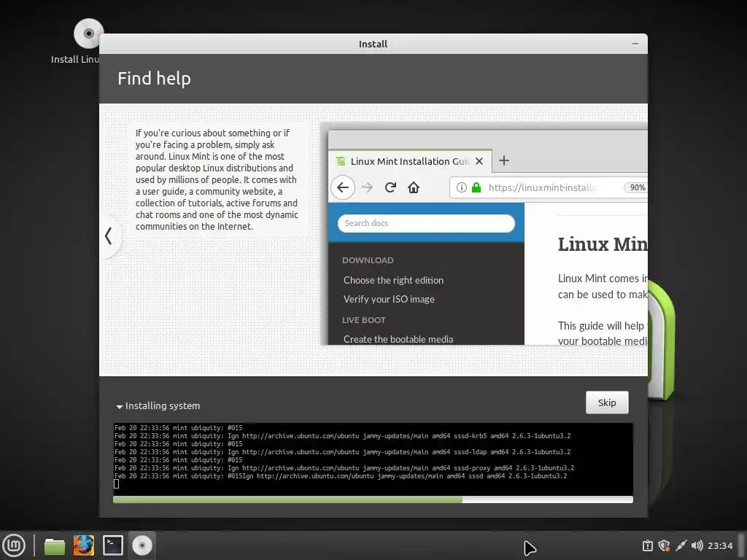Open the update manager shield icon
This screenshot has width=747, height=560.
point(664,545)
